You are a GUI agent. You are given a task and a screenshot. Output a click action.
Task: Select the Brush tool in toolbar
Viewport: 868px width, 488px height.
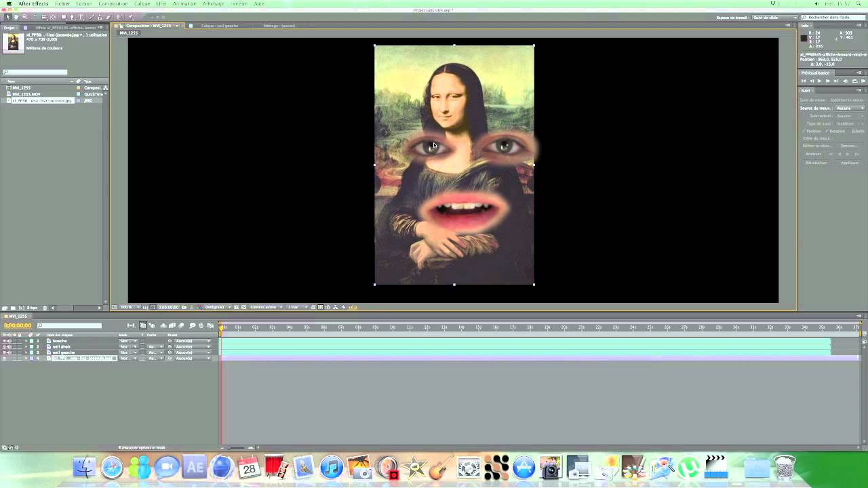tap(91, 17)
